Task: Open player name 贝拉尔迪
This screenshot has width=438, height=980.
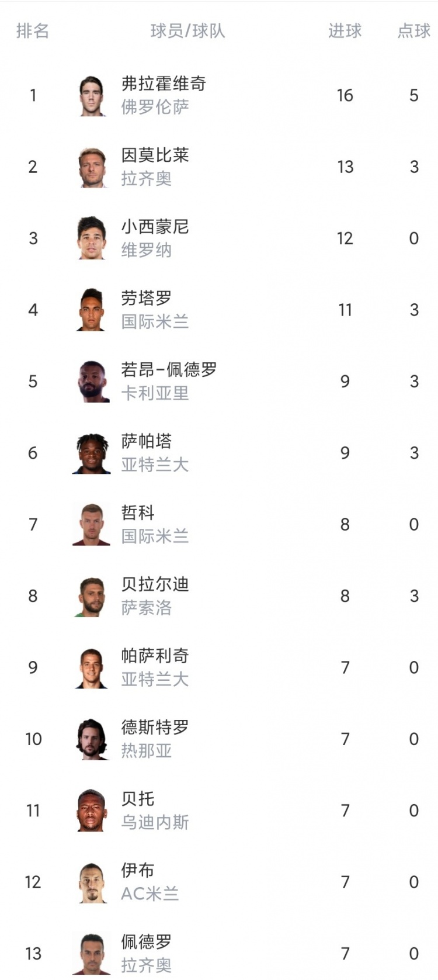Action: [x=155, y=584]
